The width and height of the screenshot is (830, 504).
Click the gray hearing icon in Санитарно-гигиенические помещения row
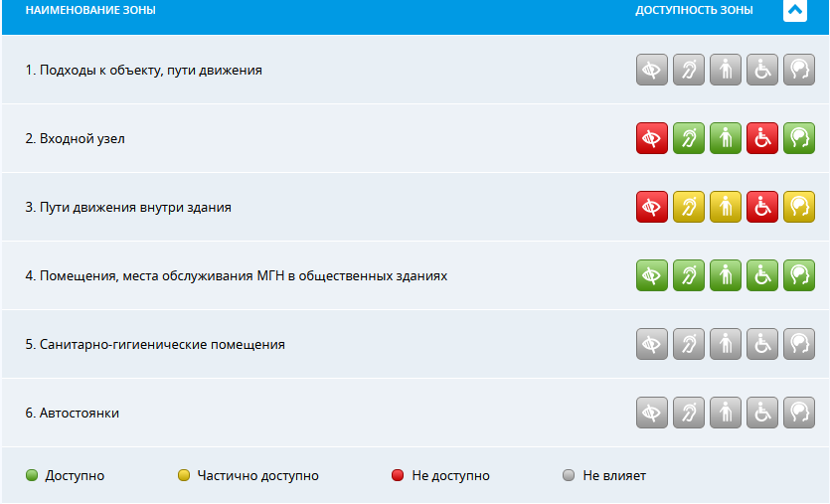689,344
